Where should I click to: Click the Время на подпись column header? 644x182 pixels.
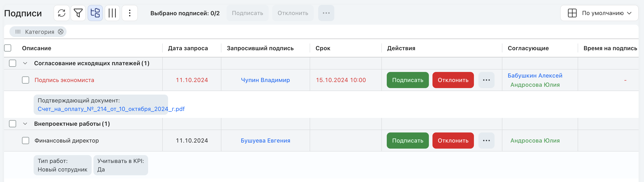point(610,48)
